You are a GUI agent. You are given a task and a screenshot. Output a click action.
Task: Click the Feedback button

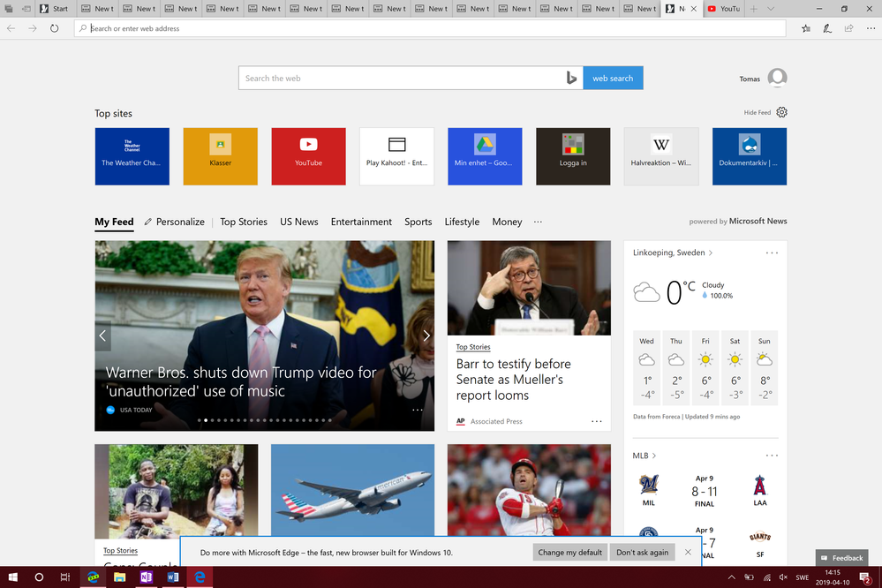841,558
